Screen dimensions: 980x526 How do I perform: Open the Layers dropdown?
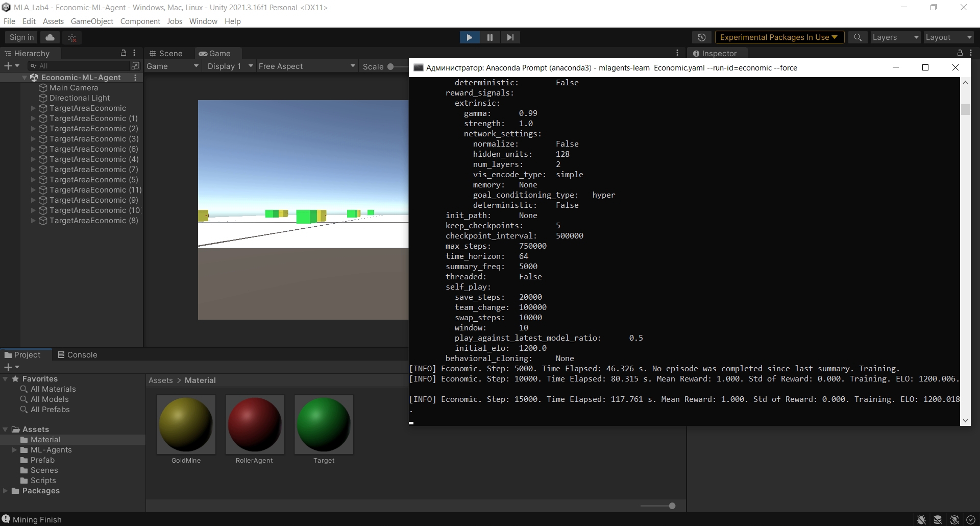(895, 37)
